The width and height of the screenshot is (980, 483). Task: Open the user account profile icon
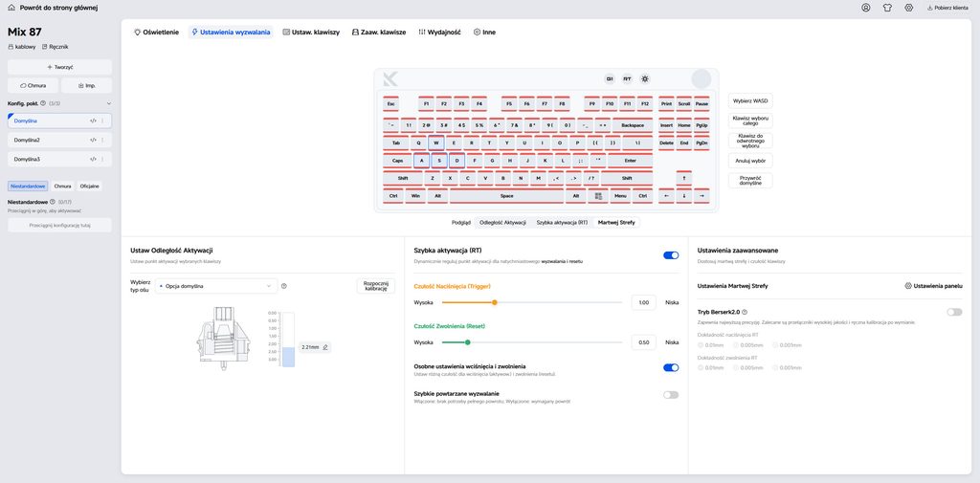pyautogui.click(x=865, y=8)
